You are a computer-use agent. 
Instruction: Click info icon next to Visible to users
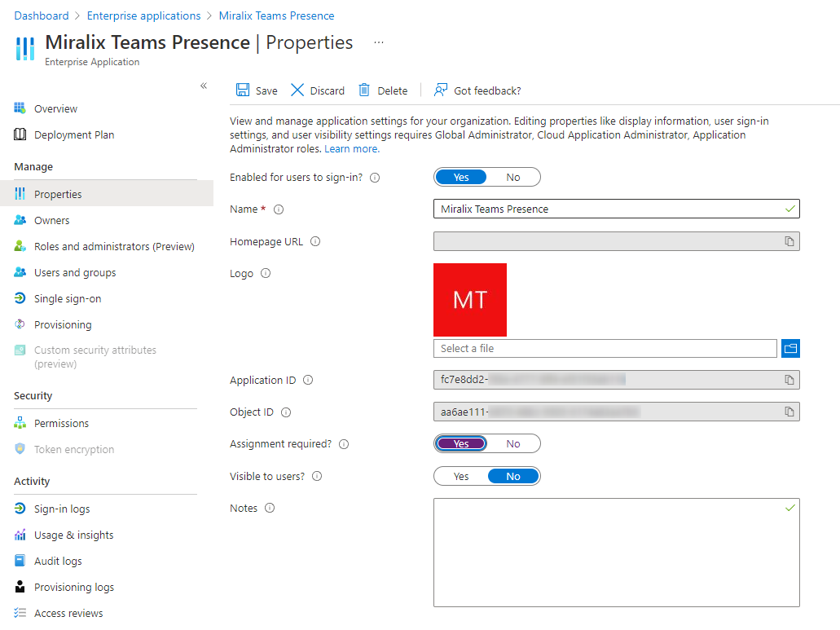click(x=317, y=476)
